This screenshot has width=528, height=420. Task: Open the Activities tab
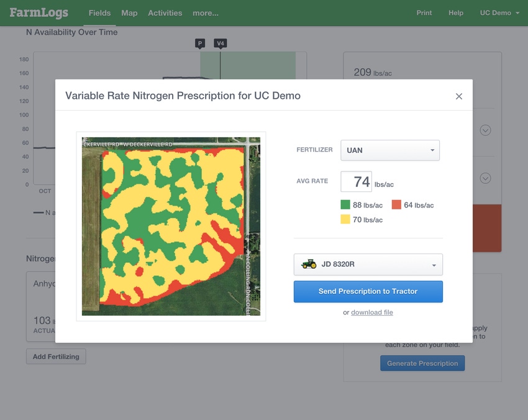(x=165, y=13)
